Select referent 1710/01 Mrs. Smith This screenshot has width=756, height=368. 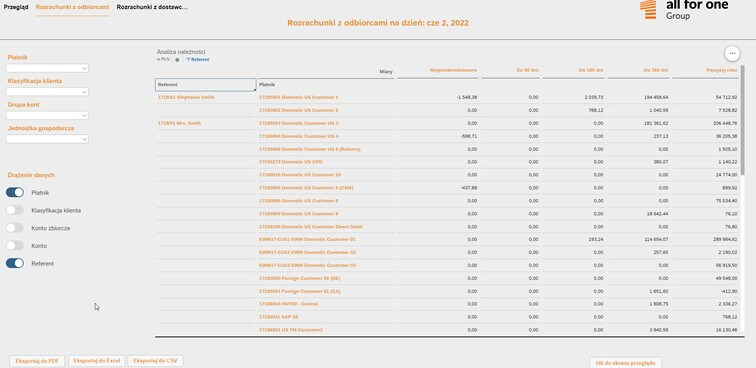[x=179, y=123]
